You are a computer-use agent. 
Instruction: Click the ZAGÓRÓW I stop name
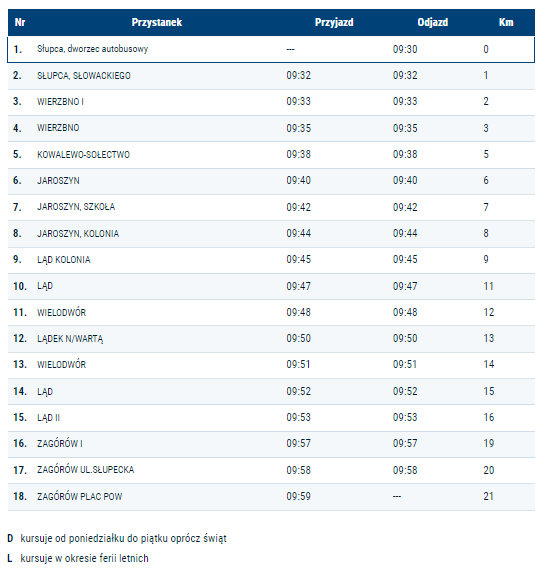(x=60, y=443)
